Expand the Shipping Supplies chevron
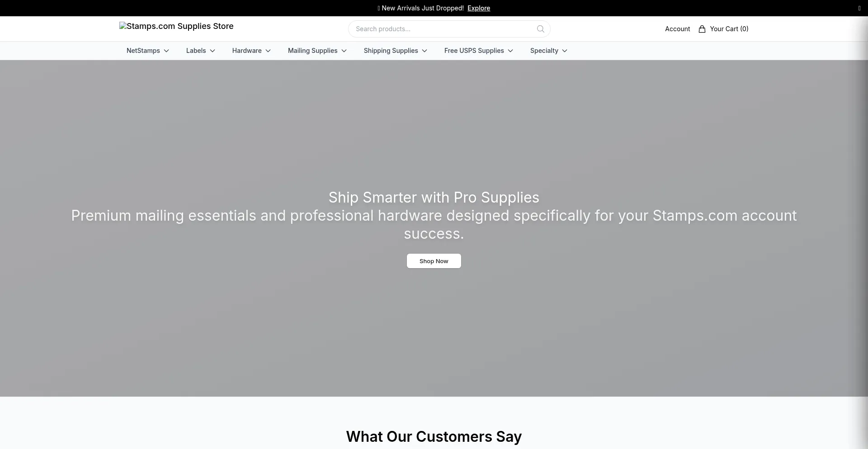Image resolution: width=868 pixels, height=449 pixels. (x=425, y=51)
